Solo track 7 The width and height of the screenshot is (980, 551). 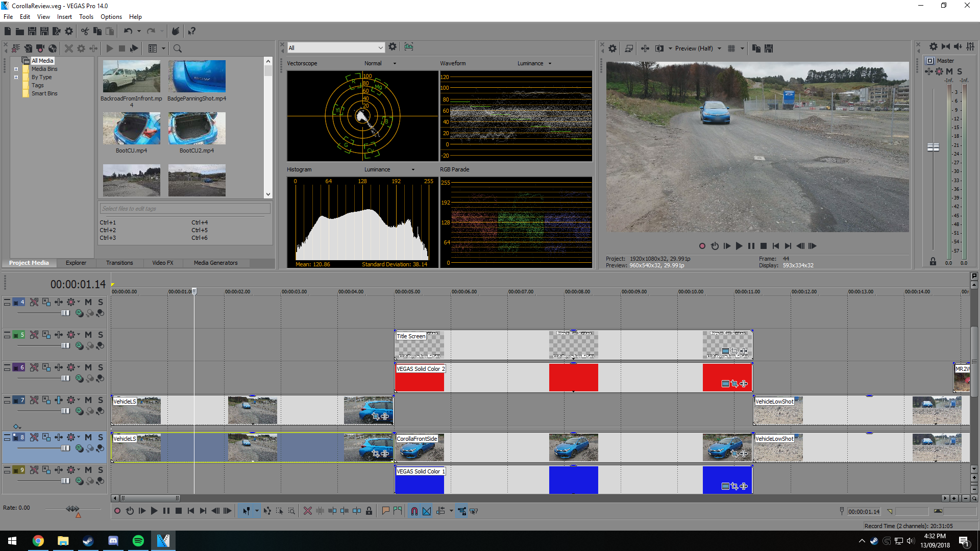pyautogui.click(x=101, y=400)
